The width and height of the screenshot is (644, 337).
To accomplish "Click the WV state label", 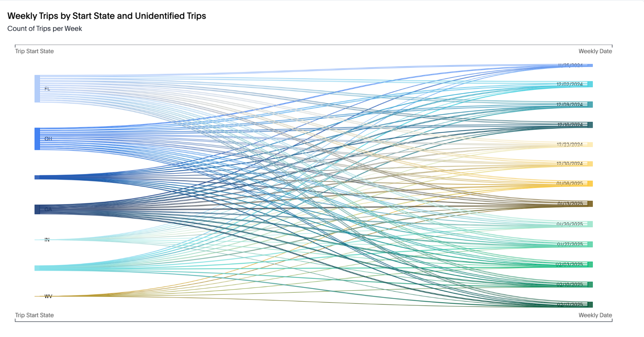I will (x=48, y=296).
